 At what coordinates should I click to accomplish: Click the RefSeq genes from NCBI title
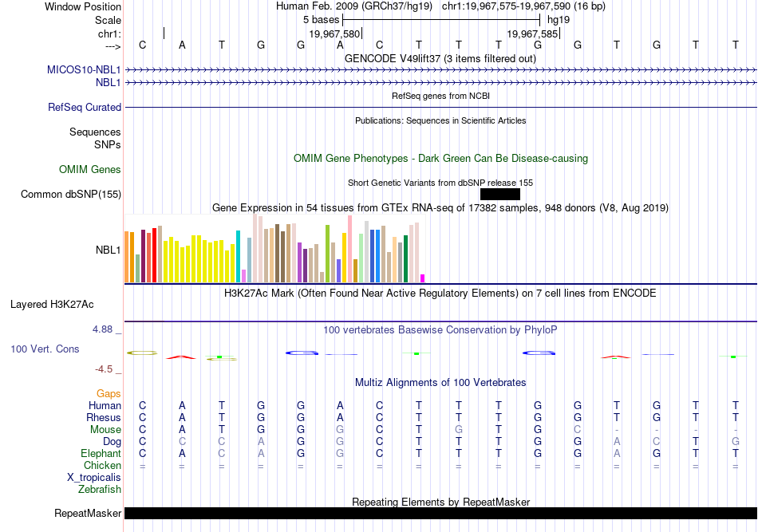(440, 96)
